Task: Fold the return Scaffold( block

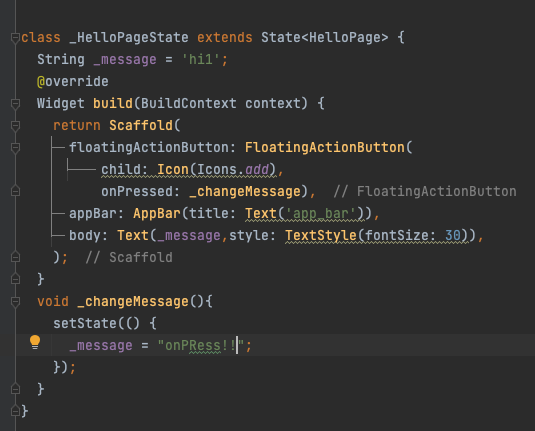Action: (x=15, y=126)
